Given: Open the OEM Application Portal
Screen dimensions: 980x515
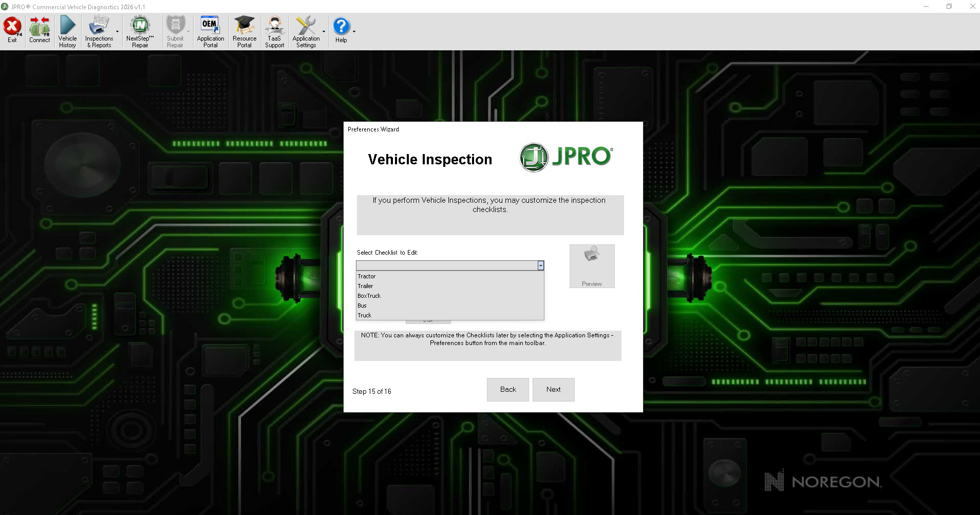Looking at the screenshot, I should (x=210, y=32).
